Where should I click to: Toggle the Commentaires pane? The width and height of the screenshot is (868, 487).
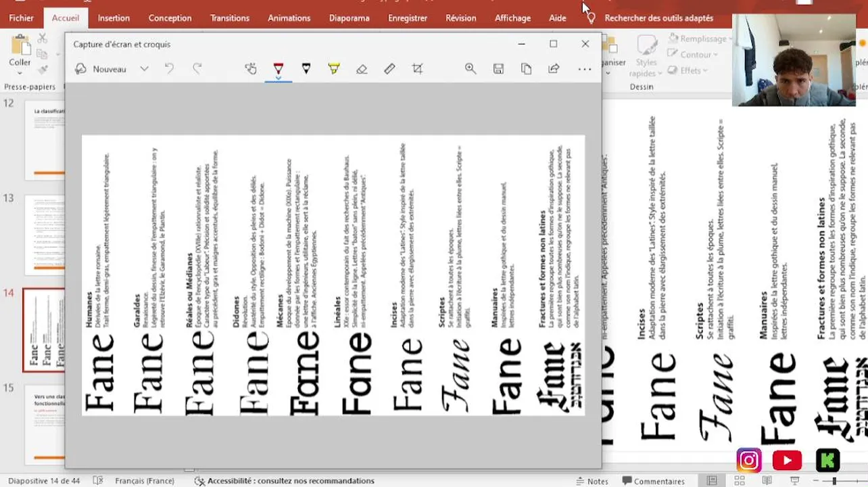click(x=652, y=481)
